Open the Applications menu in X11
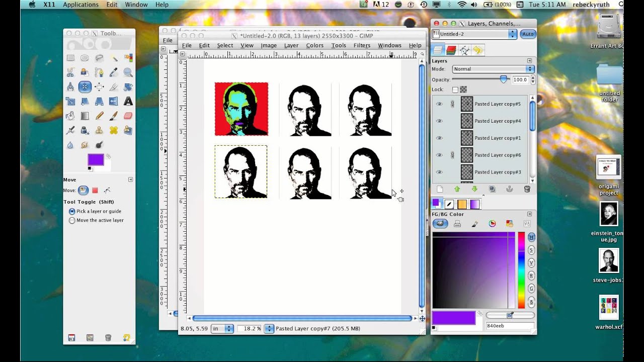 [x=80, y=5]
